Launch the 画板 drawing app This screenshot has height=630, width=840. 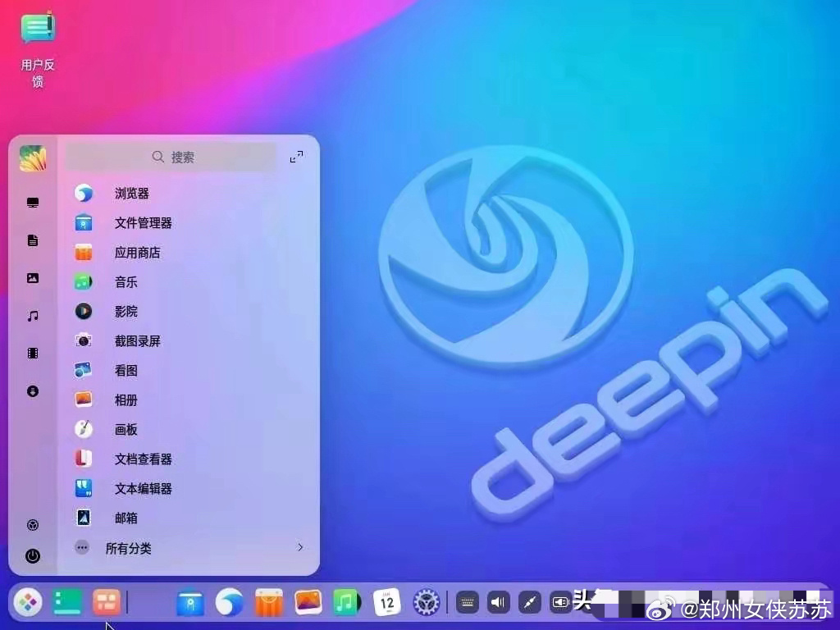tap(189, 429)
